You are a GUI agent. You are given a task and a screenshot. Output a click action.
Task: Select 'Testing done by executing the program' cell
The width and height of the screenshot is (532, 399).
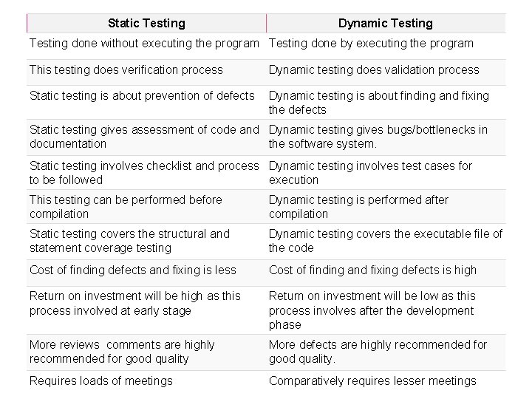click(386, 46)
